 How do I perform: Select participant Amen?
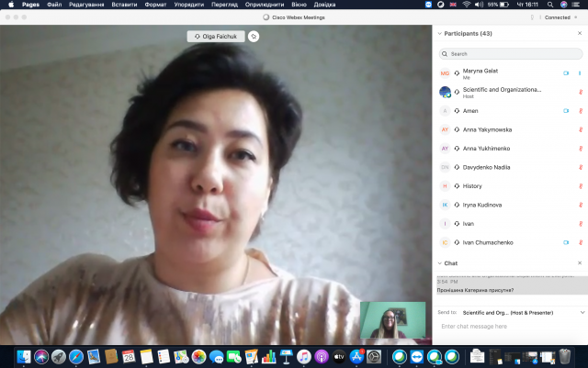510,111
